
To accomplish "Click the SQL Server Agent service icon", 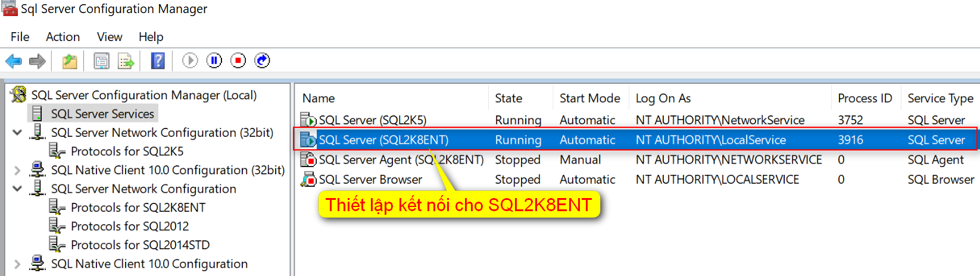I will tap(308, 159).
